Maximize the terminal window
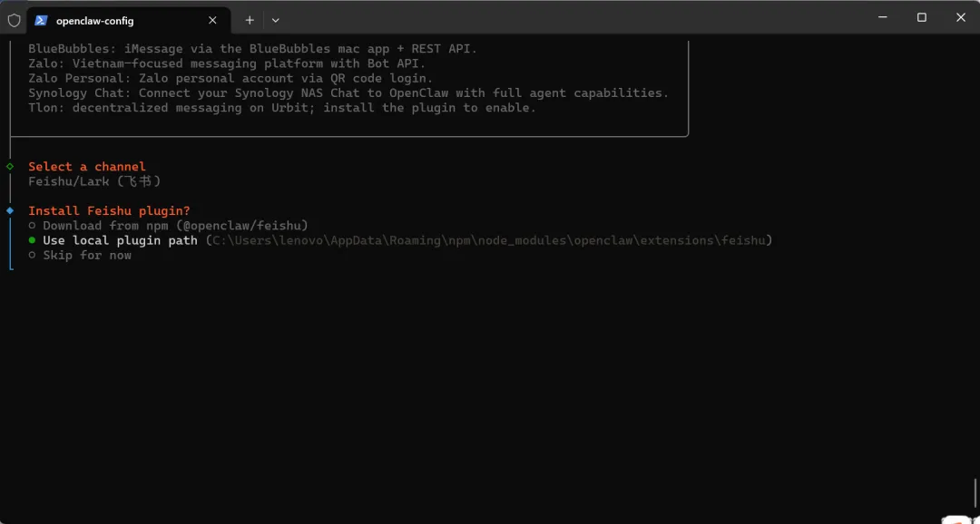 pyautogui.click(x=921, y=17)
